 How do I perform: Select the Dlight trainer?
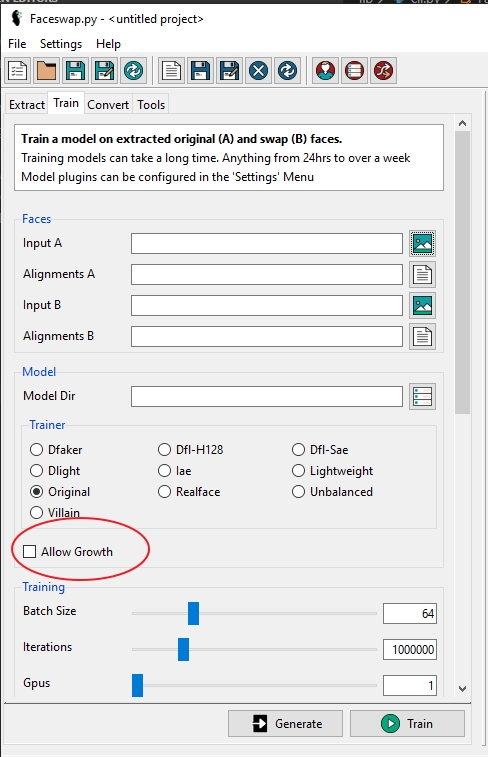(55, 470)
